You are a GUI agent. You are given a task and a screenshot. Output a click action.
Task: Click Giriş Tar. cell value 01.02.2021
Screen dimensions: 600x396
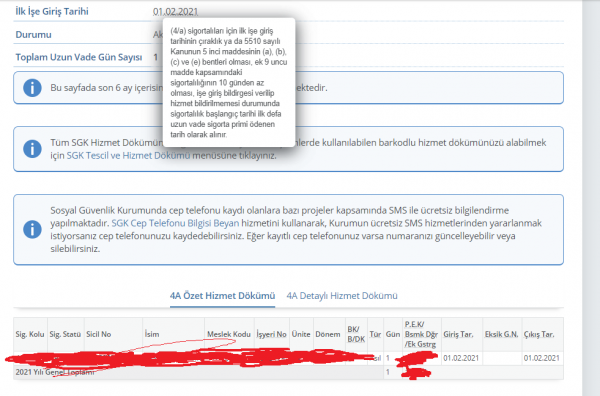point(461,358)
